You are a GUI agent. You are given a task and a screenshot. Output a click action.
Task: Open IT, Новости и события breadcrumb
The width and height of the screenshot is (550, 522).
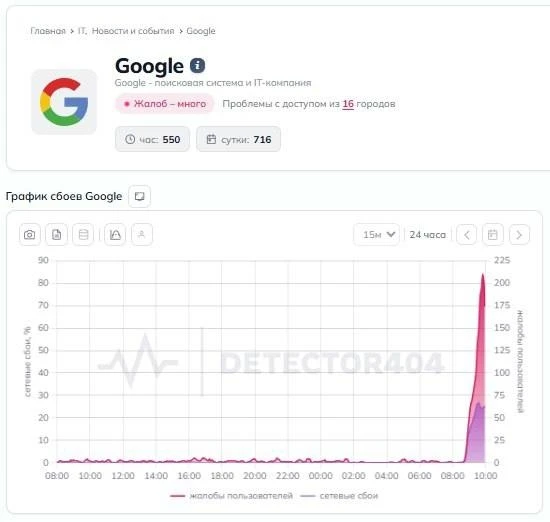pyautogui.click(x=126, y=31)
